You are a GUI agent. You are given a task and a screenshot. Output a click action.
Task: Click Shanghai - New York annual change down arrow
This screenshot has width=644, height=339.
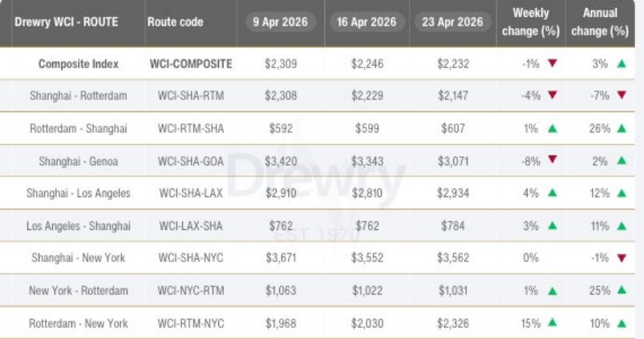tap(622, 259)
